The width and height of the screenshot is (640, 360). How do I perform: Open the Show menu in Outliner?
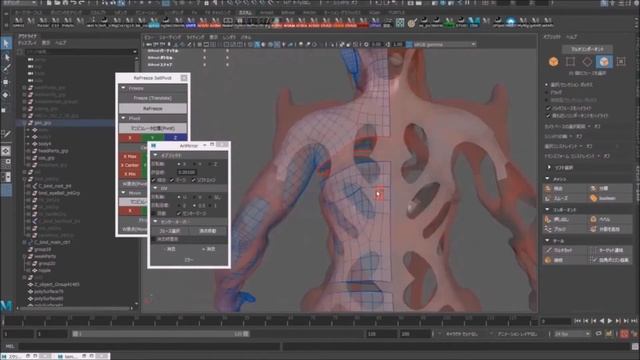coord(46,43)
